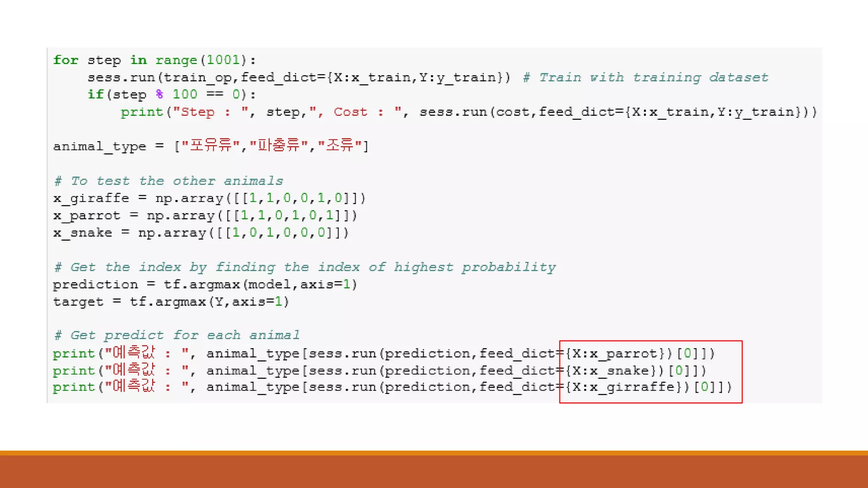Click the 'target' variable name
The image size is (868, 488).
[78, 302]
